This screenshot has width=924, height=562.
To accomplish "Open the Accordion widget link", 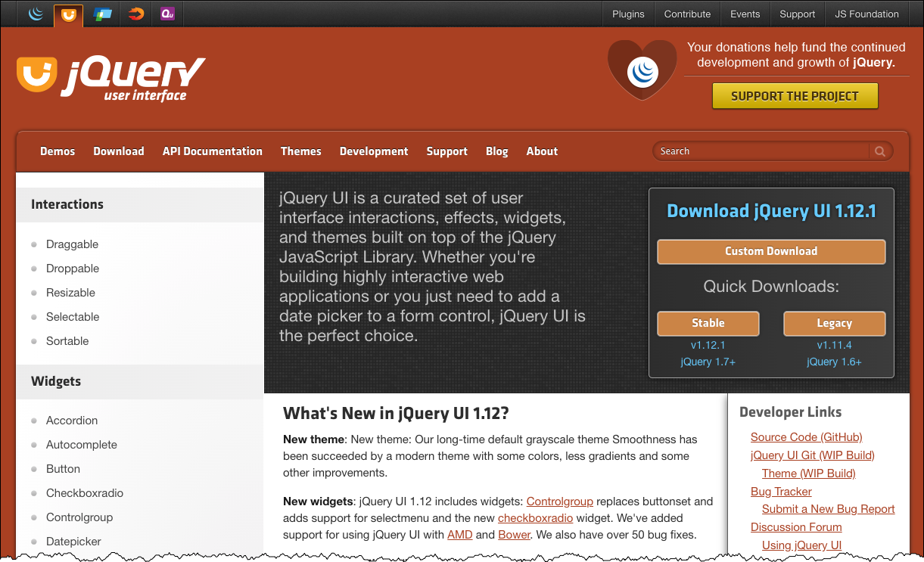I will tap(72, 421).
